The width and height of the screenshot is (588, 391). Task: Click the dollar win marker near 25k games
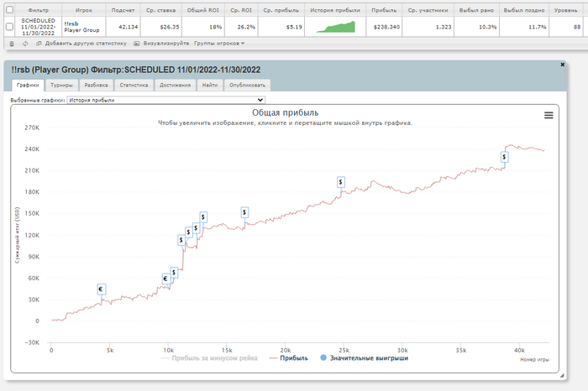click(x=340, y=182)
